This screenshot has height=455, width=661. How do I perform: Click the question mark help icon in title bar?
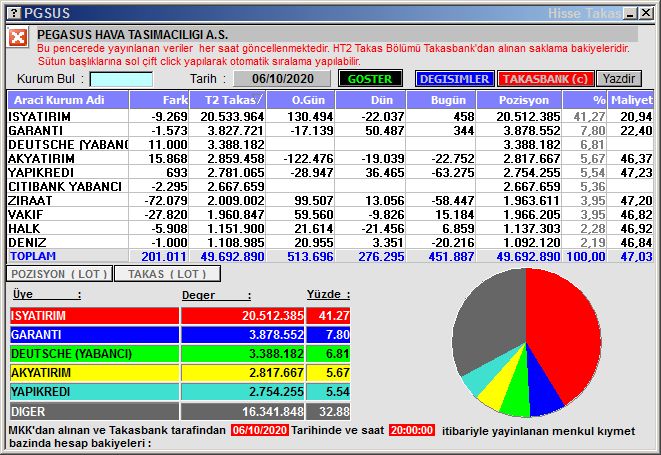(14, 13)
